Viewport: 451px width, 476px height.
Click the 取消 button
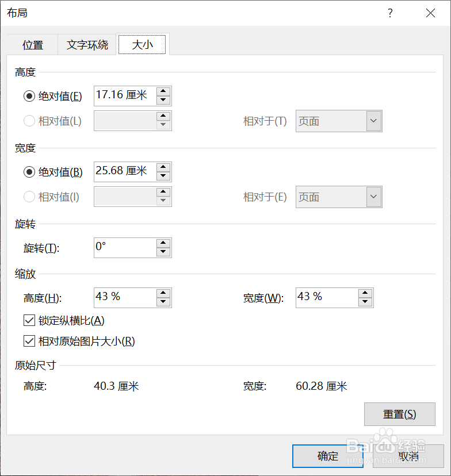click(408, 456)
